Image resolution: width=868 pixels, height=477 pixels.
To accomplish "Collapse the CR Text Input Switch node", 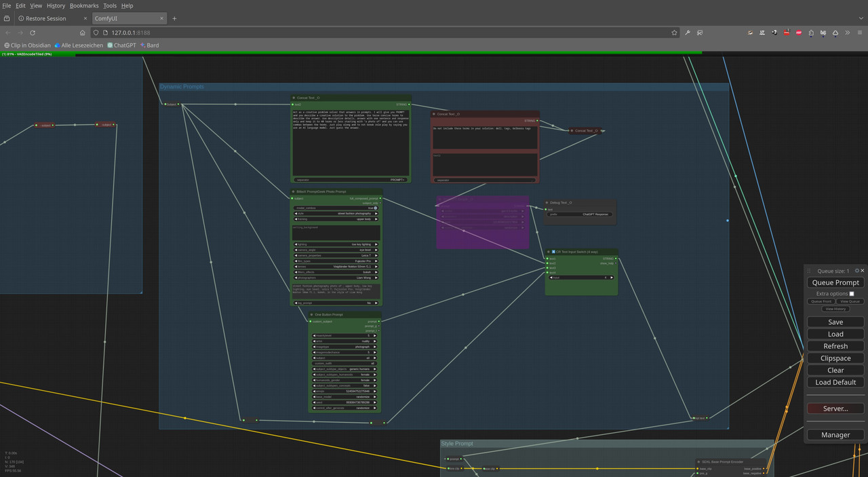I will (x=549, y=252).
